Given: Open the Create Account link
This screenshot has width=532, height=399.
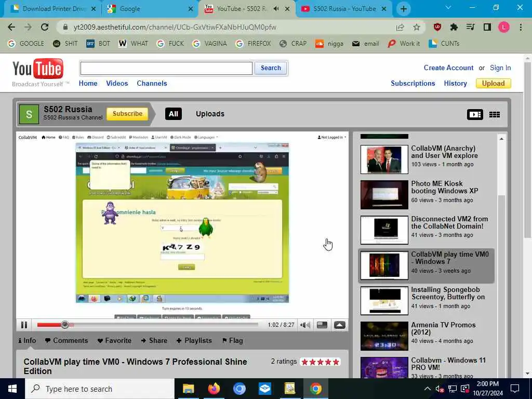Looking at the screenshot, I should (448, 68).
